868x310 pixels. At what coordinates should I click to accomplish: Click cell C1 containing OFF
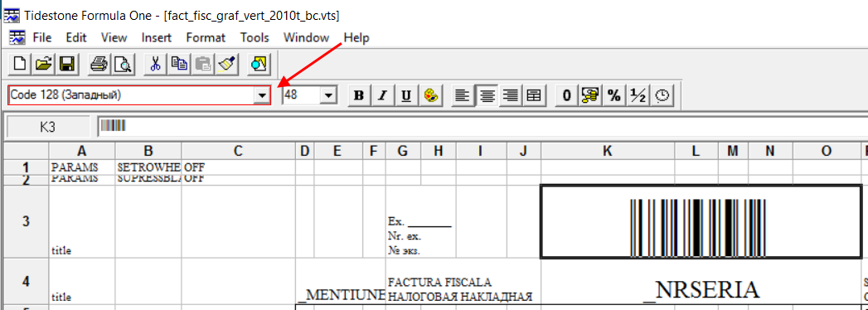[238, 167]
